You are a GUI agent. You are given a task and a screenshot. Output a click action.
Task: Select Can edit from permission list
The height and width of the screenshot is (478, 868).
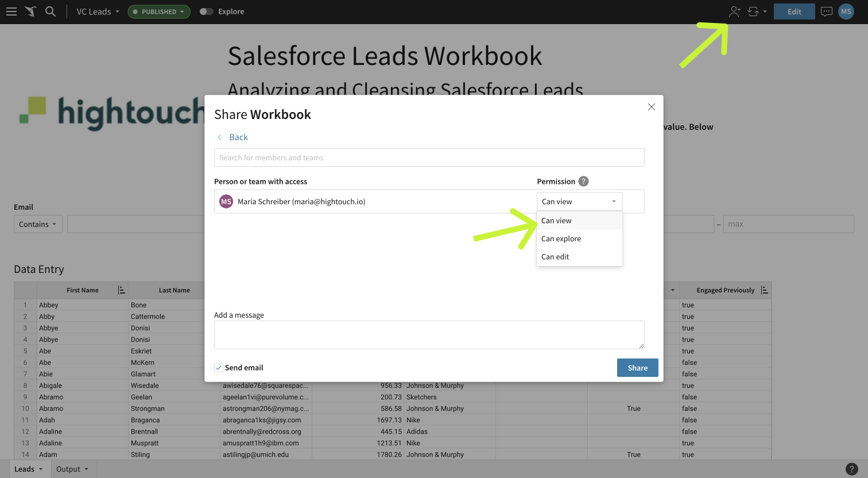pyautogui.click(x=579, y=257)
